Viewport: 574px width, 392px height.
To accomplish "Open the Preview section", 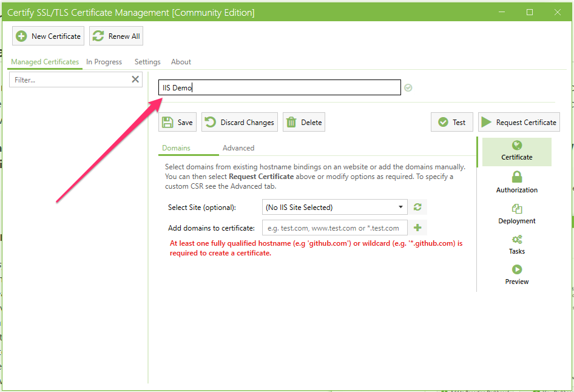I will (x=516, y=275).
